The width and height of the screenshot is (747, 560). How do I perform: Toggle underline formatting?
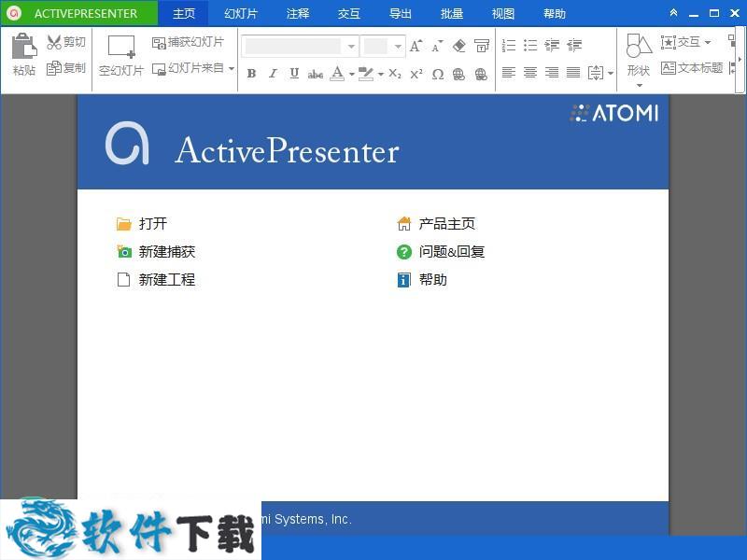pos(294,74)
